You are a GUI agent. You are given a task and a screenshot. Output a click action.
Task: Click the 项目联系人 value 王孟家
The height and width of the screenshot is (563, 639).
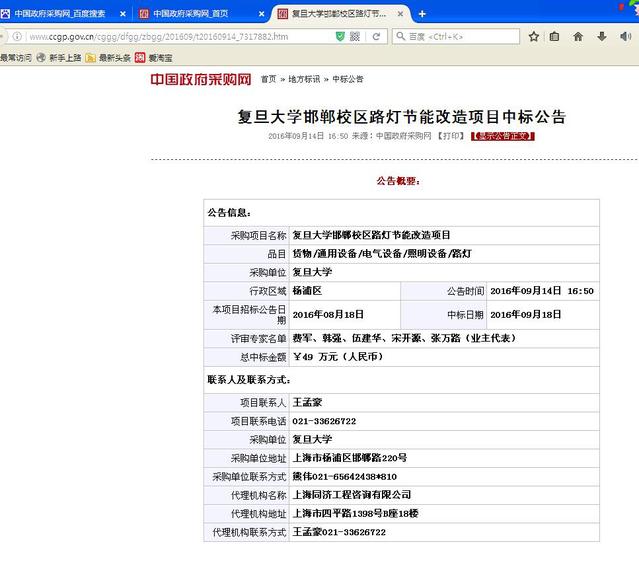pos(307,402)
